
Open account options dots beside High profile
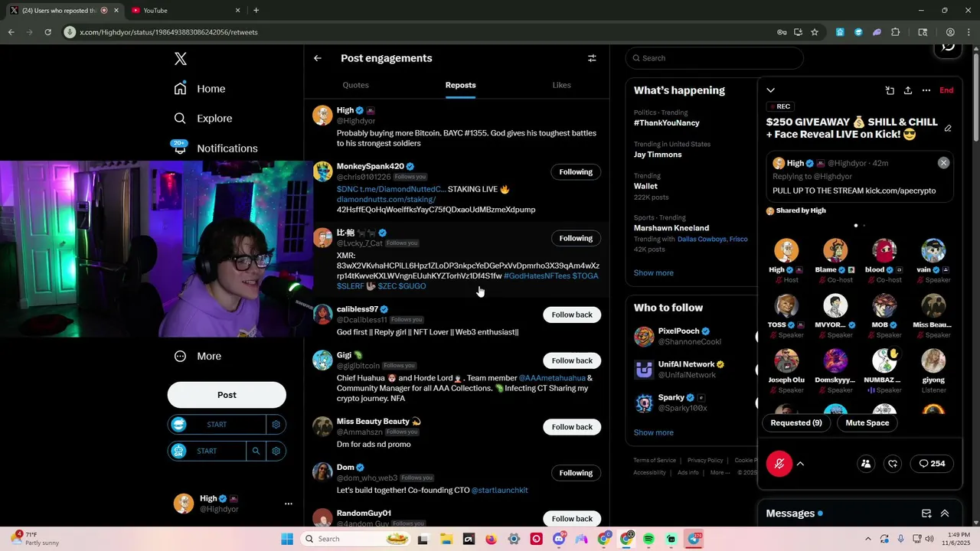click(x=289, y=504)
